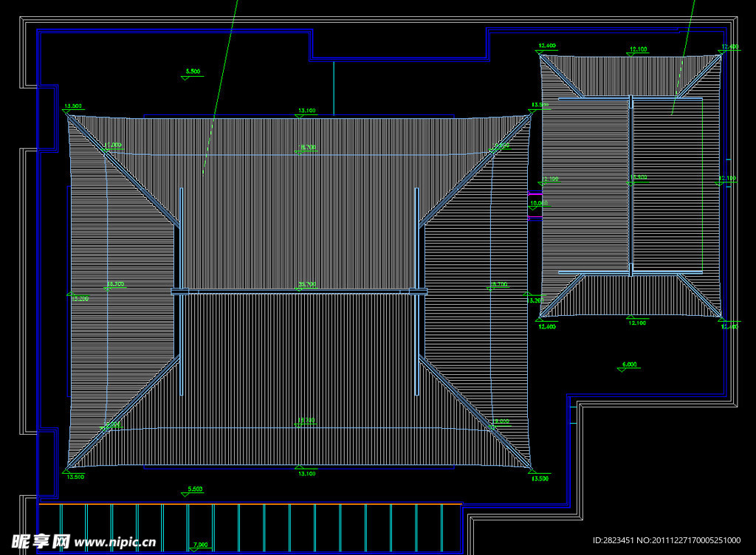Click the 12.100 label below the small roof
This screenshot has width=756, height=555.
pos(636,323)
